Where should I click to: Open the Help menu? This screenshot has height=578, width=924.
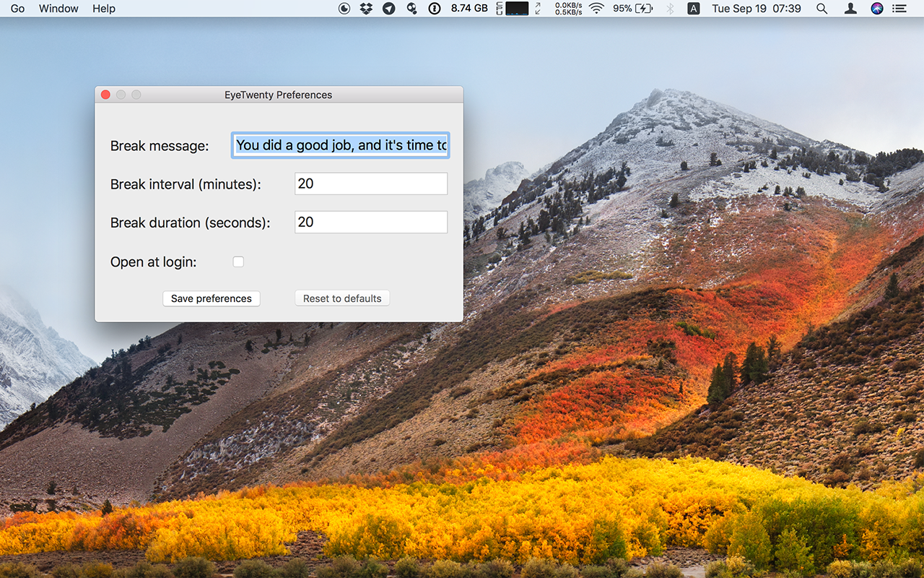pos(104,9)
